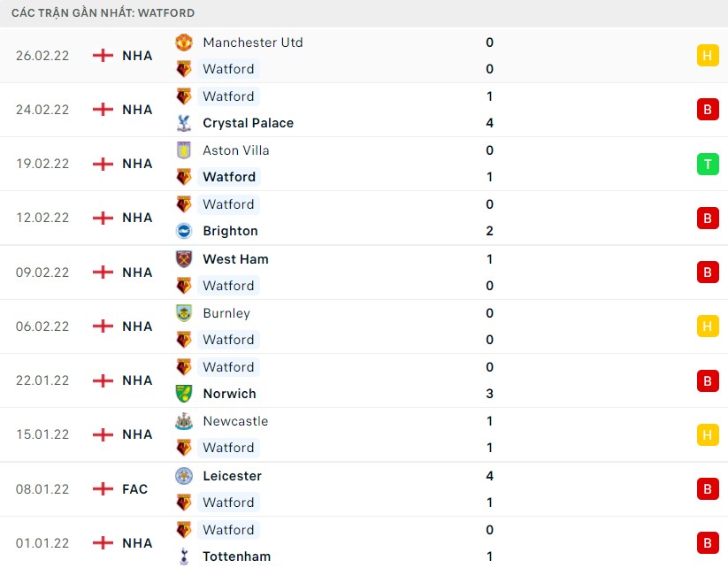Click the Crystal Palace eagle logo
The height and width of the screenshot is (568, 728).
(x=185, y=123)
